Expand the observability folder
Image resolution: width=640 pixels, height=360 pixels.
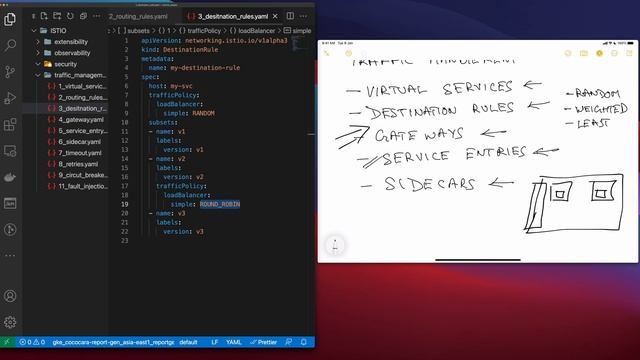coord(38,53)
